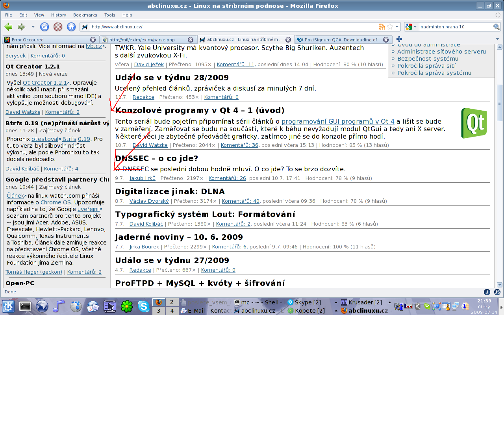Launch the green ICQ flower icon in the panel
Screen dimensions: 504x441
(x=127, y=306)
